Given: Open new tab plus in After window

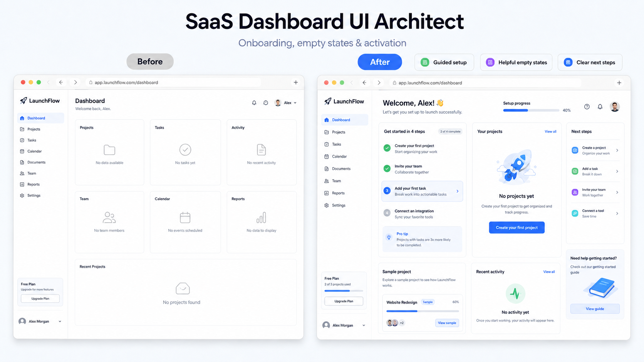Looking at the screenshot, I should click(619, 83).
